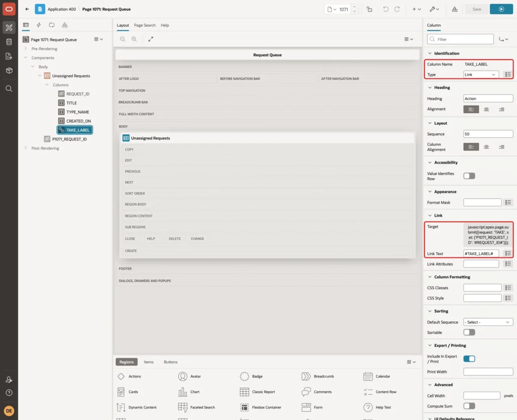Open Shared Components toolbar icon

455,9
